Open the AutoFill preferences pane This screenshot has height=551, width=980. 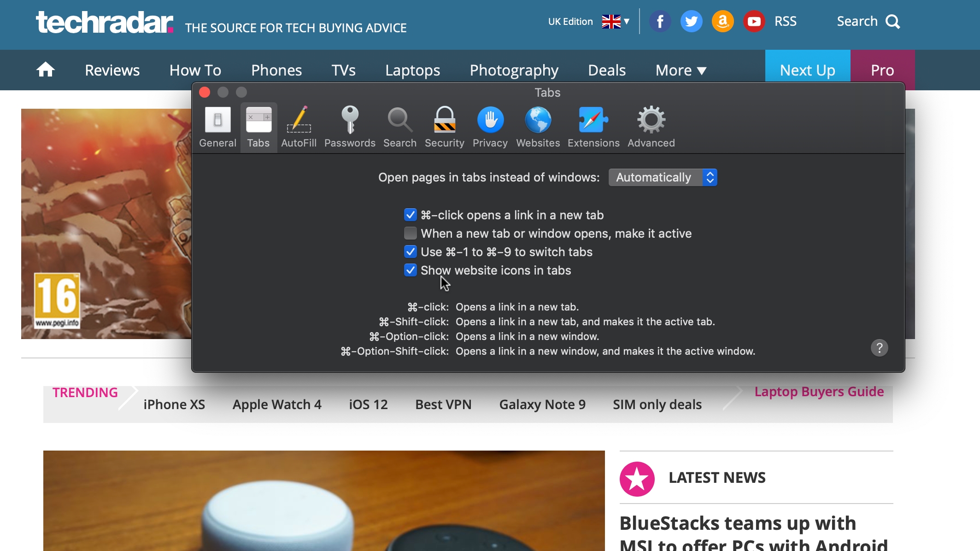pos(299,127)
